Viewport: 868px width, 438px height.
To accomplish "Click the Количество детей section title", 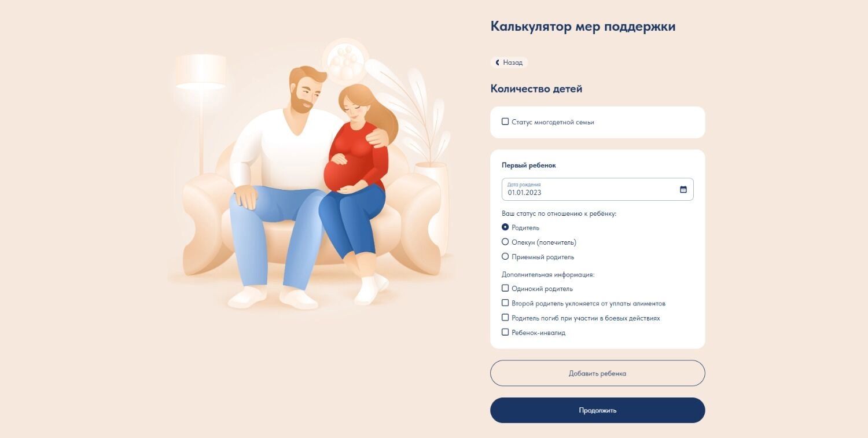I will [536, 89].
